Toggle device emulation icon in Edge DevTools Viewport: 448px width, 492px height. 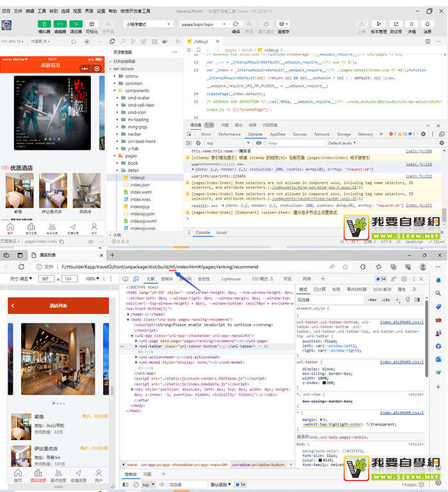136,279
